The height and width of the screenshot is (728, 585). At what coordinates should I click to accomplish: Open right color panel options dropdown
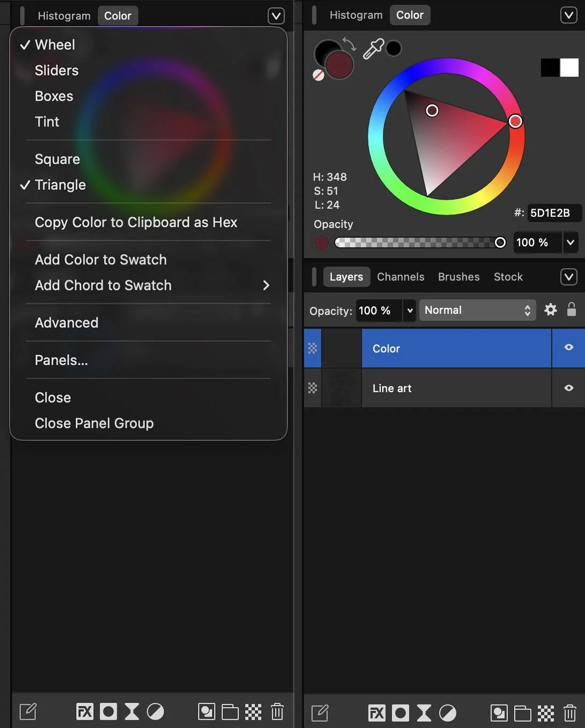click(x=568, y=15)
